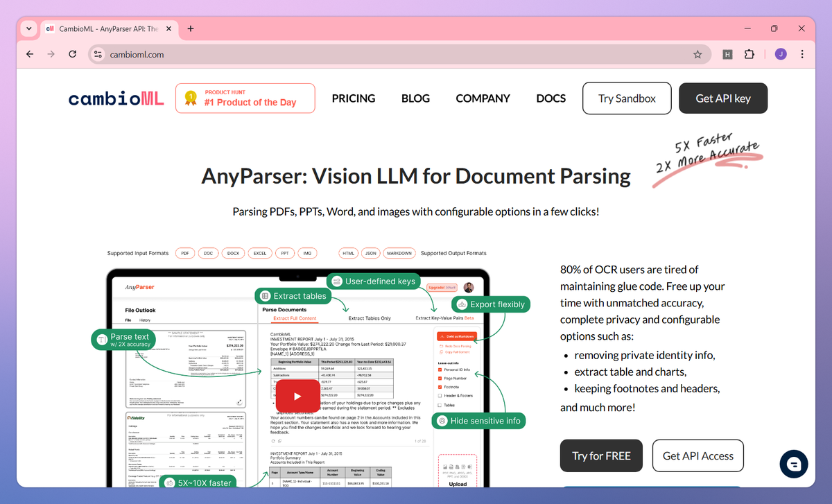Click the Extract tables grid icon
The height and width of the screenshot is (504, 832).
[x=265, y=295]
